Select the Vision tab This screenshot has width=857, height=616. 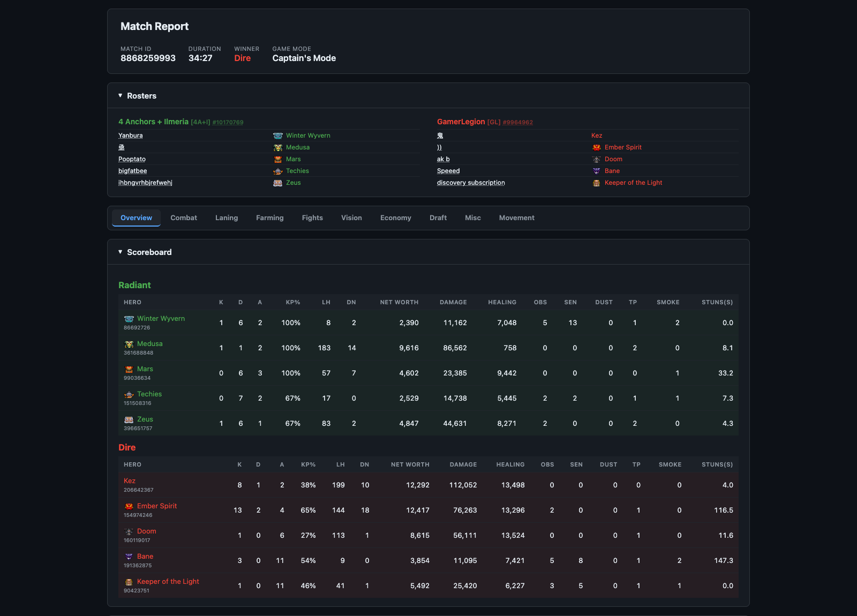click(x=351, y=218)
